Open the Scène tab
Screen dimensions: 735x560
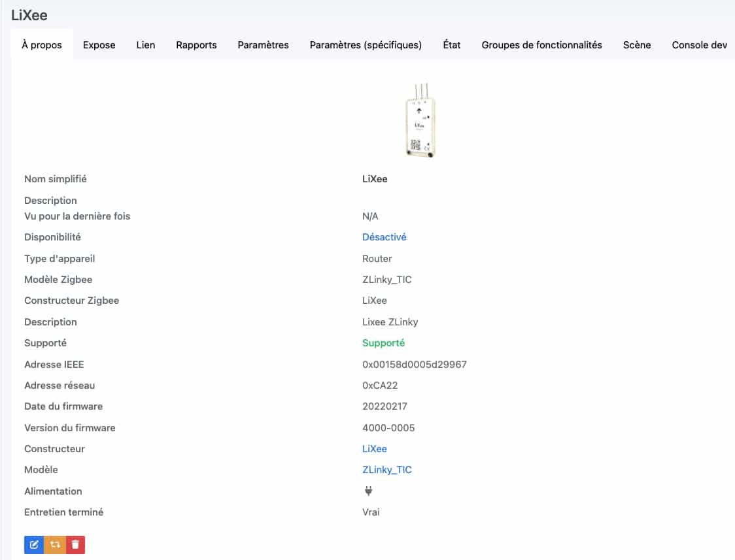[x=637, y=45]
